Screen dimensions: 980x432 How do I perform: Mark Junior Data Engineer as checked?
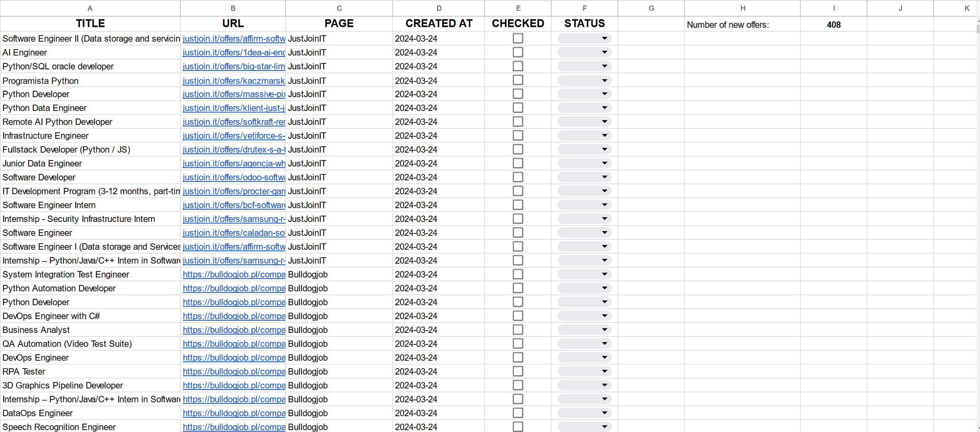coord(518,163)
